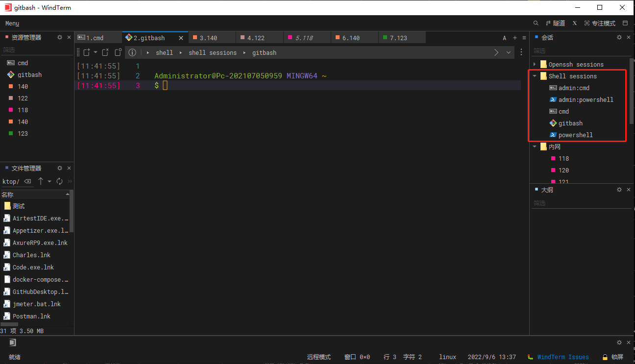Show more file manager tools via »

(x=70, y=181)
